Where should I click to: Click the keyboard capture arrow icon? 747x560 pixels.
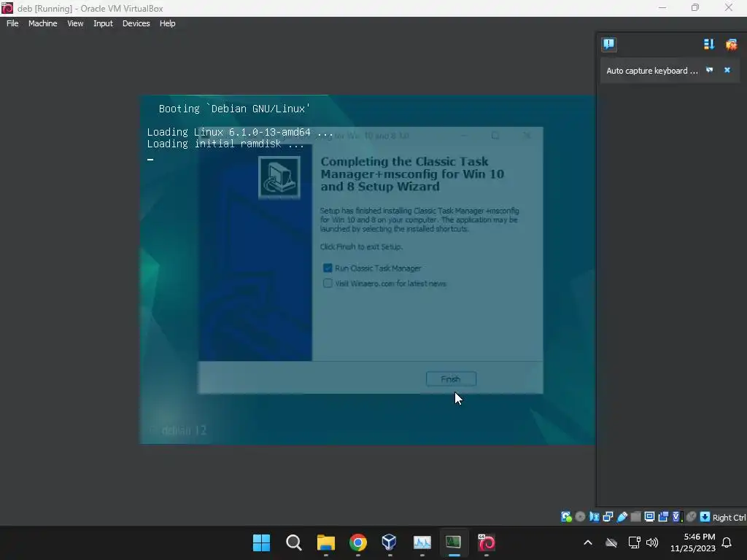[705, 517]
